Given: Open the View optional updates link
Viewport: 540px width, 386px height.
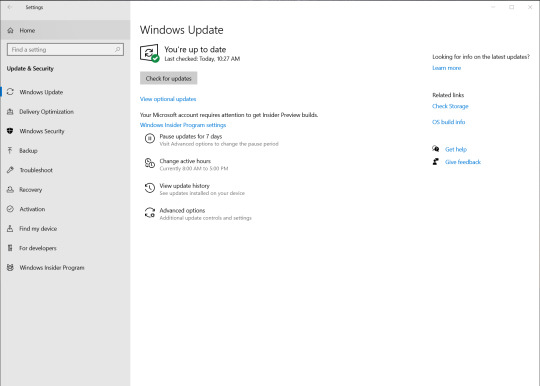Looking at the screenshot, I should pos(168,99).
